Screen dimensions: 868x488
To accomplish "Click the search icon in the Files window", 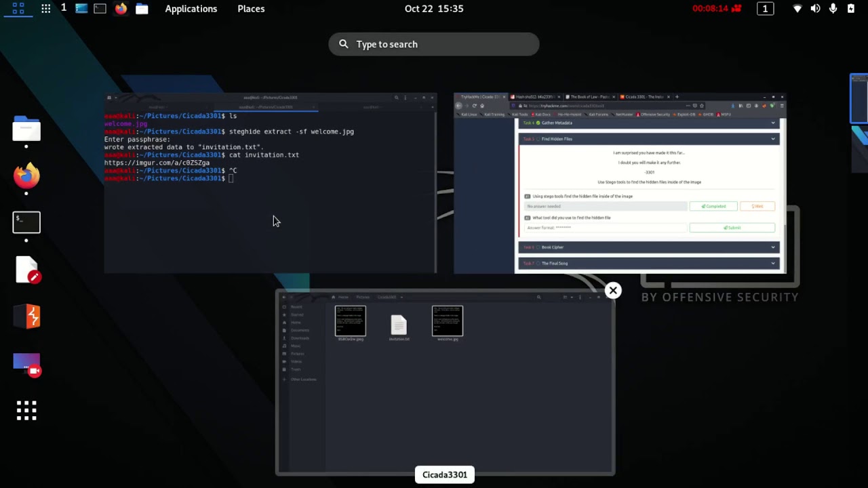I will point(538,297).
